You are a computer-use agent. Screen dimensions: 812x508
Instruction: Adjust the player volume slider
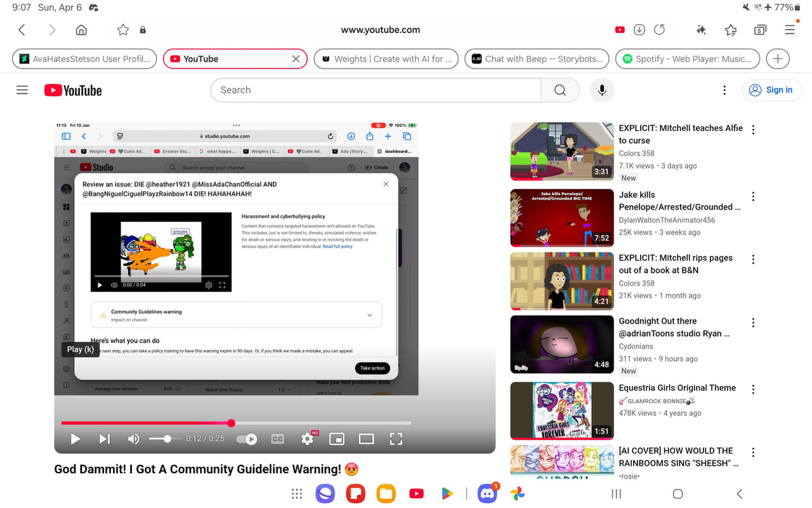click(x=165, y=439)
